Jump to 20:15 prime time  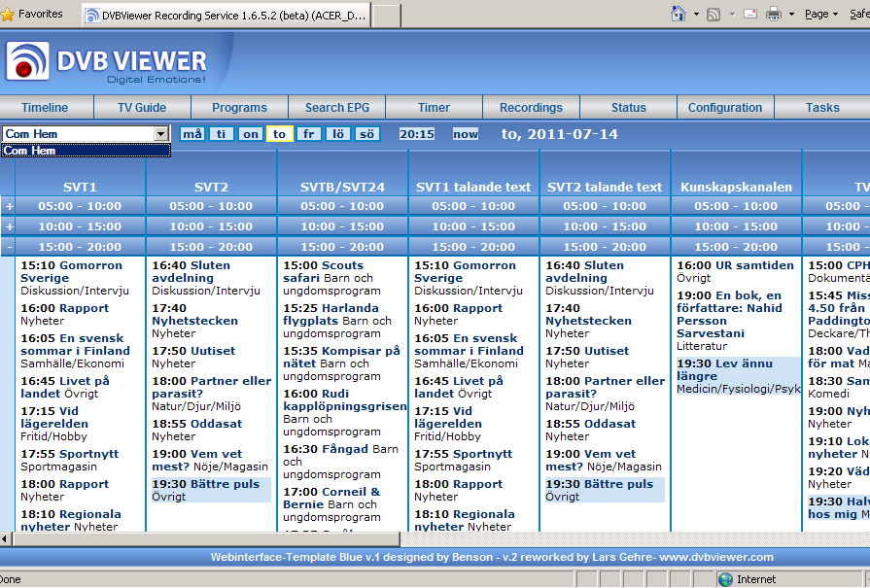click(x=417, y=134)
